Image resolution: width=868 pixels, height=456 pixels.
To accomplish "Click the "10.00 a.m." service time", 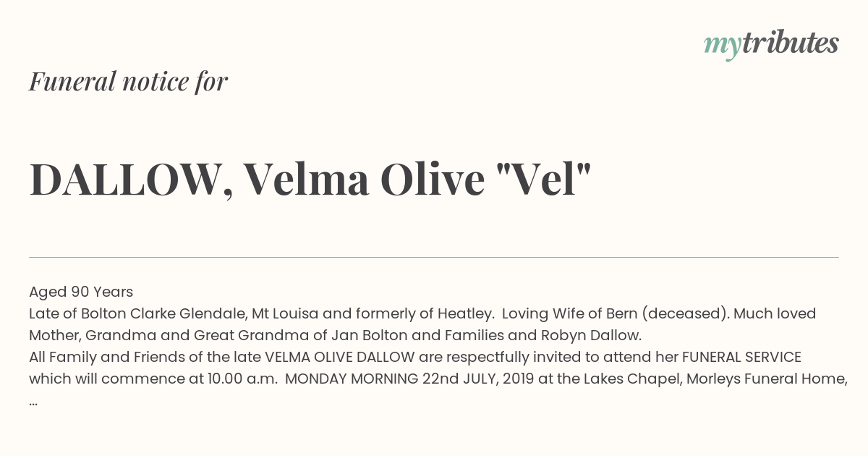I will [242, 379].
